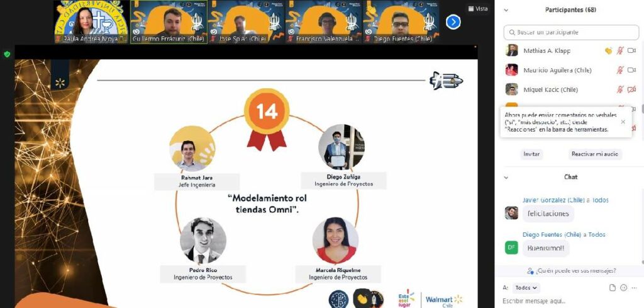Viewport: 644px width, 308px height.
Task: Collapse the Participantes panel chevron
Action: coord(506,10)
